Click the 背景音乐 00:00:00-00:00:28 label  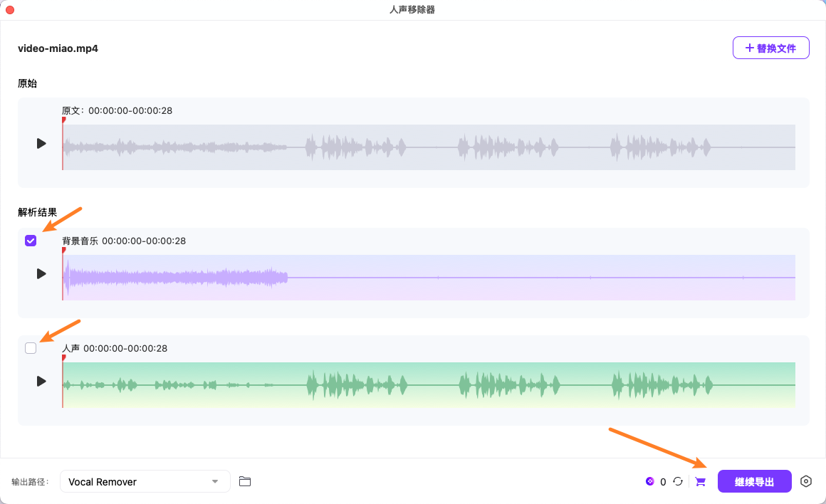pyautogui.click(x=124, y=241)
